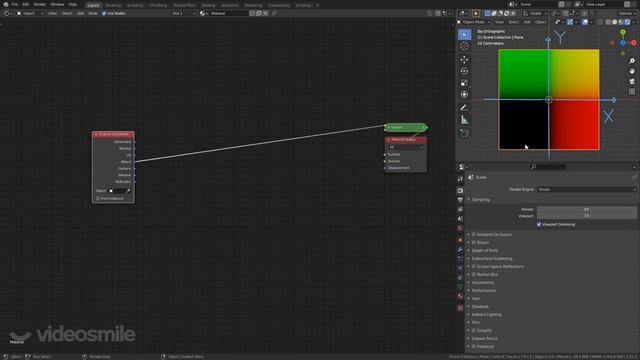Open the Object Mode dropdown in viewport
The height and width of the screenshot is (360, 640).
pos(473,22)
